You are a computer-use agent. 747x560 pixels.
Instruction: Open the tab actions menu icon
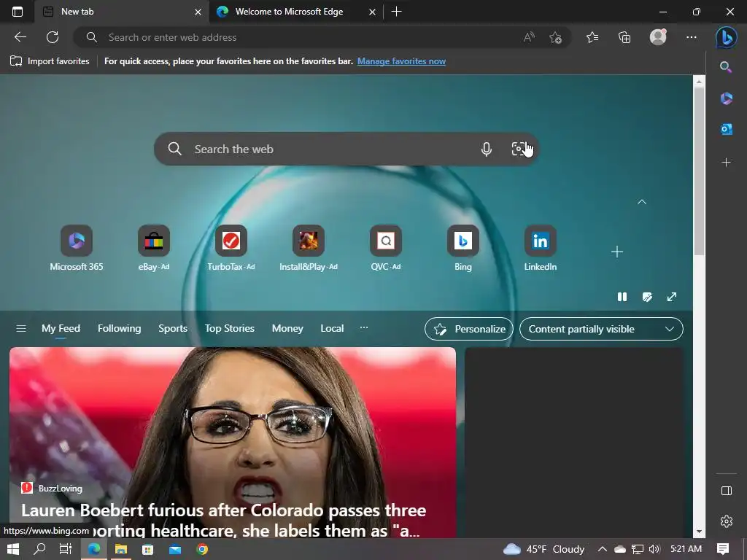pos(18,12)
